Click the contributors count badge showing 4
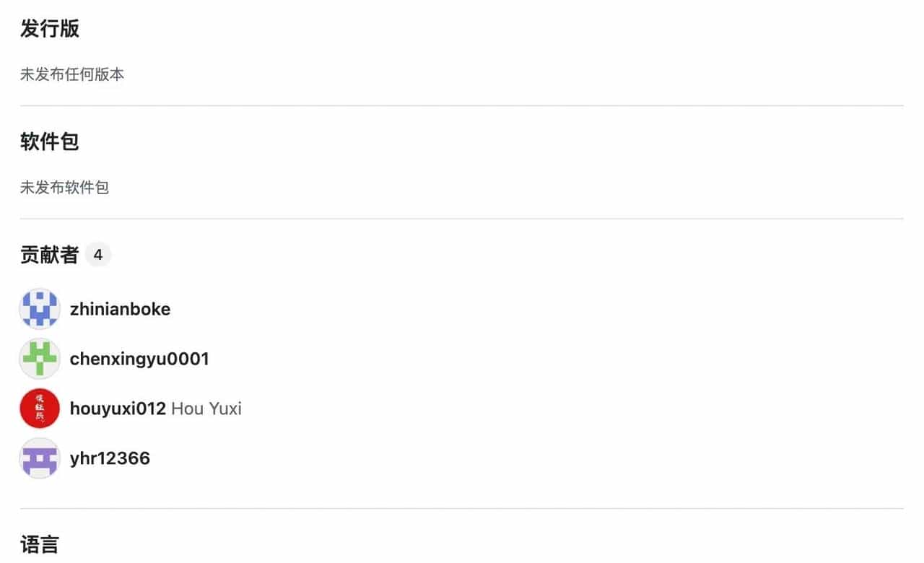This screenshot has width=924, height=563. point(98,255)
